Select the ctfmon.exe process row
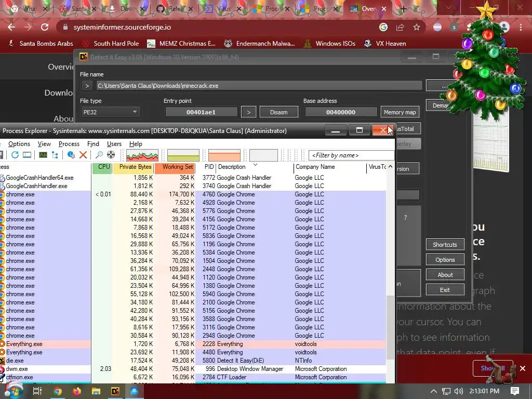Viewport: 532px width, 399px height. point(193,377)
